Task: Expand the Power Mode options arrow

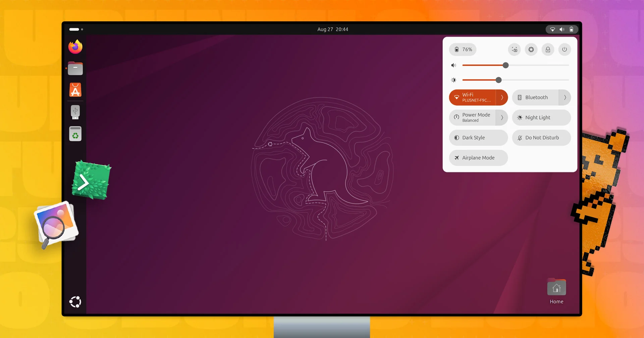Action: pyautogui.click(x=502, y=118)
